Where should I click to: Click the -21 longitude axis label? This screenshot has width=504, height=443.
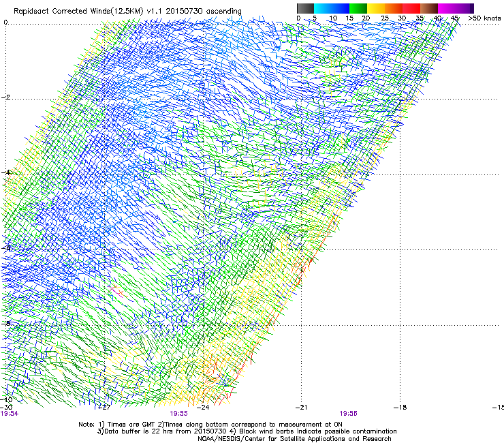301,408
